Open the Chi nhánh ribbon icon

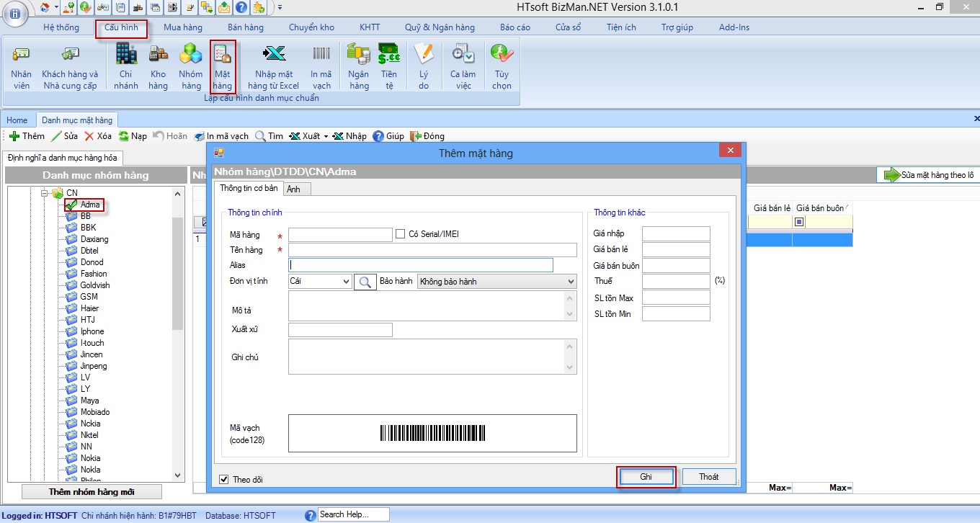coord(126,66)
